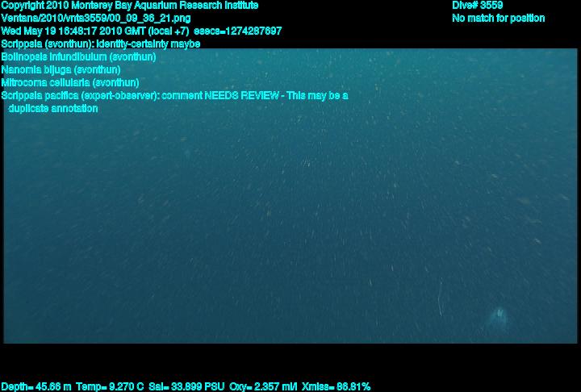Screen dimensions: 581x392
Task: Click the 'No match for position' text
Action: click(499, 19)
